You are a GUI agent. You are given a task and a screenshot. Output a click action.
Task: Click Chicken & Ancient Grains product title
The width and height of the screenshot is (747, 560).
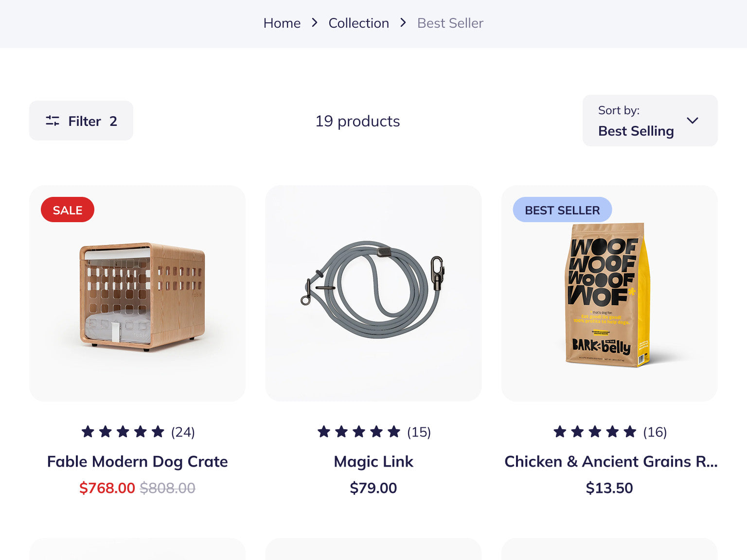(x=610, y=461)
